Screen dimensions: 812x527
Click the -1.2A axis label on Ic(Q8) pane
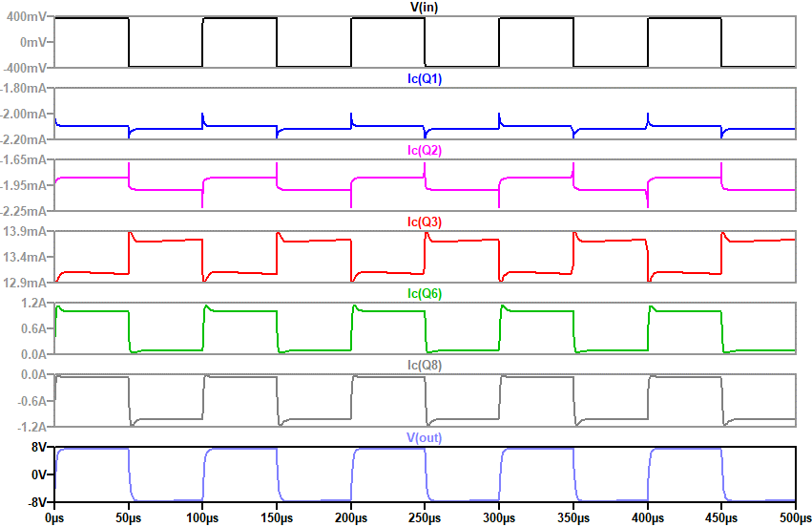[x=32, y=427]
